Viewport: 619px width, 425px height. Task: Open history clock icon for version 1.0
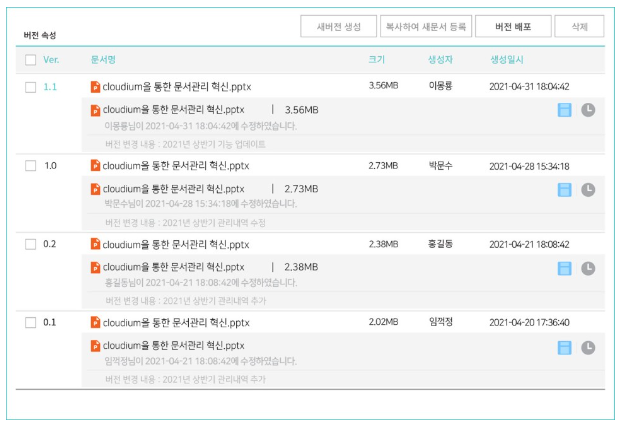[588, 189]
